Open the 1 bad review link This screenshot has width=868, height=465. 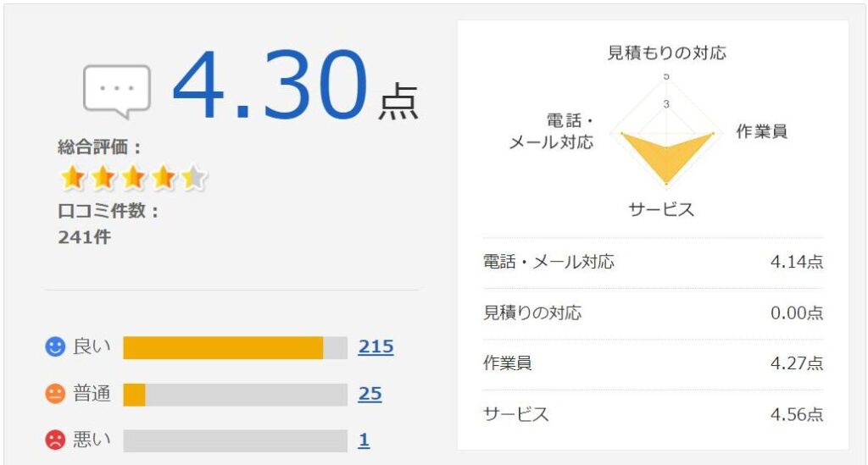tap(364, 440)
